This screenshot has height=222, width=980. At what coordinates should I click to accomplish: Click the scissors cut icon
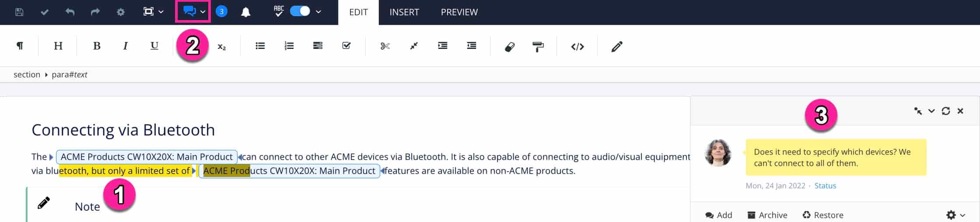(x=385, y=46)
